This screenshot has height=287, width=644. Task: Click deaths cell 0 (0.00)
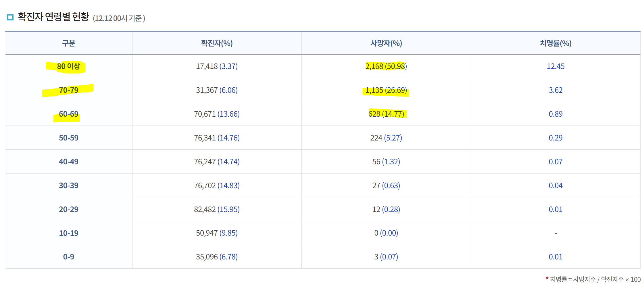(386, 233)
